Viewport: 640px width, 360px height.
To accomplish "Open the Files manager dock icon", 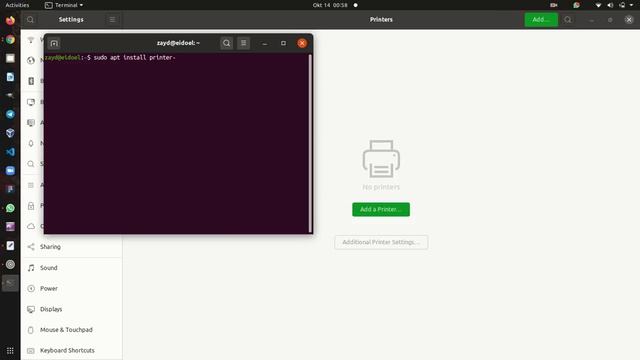I will point(10,58).
